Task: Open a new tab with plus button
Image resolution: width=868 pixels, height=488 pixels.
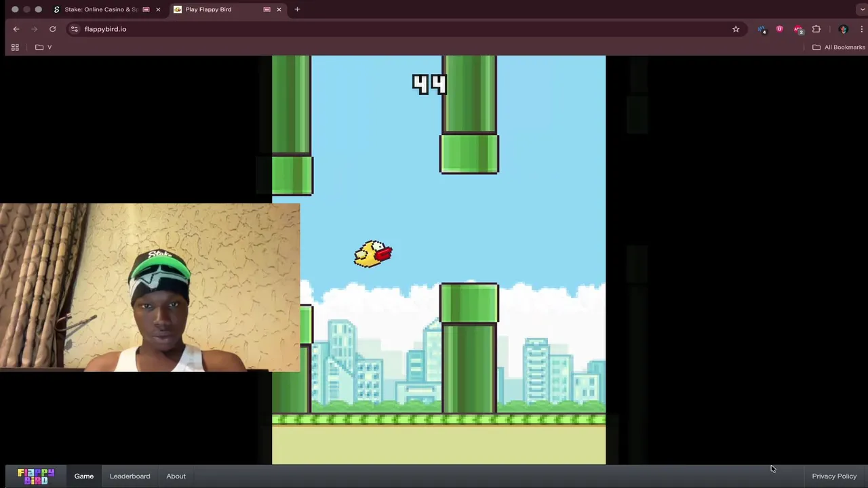Action: click(297, 9)
